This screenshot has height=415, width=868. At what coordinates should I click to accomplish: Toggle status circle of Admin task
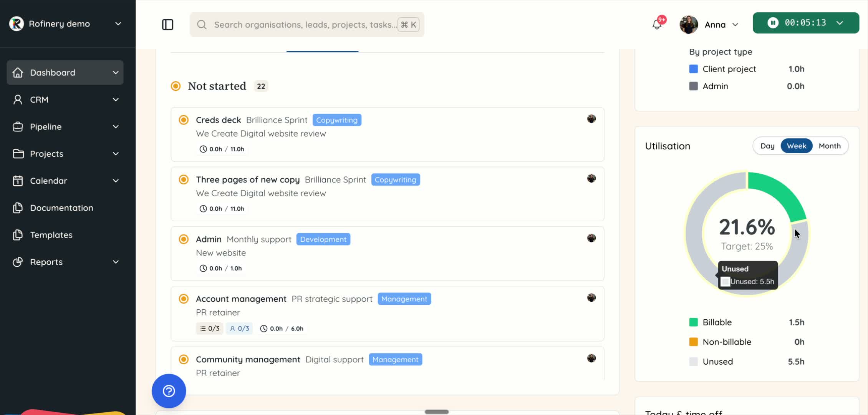(184, 239)
